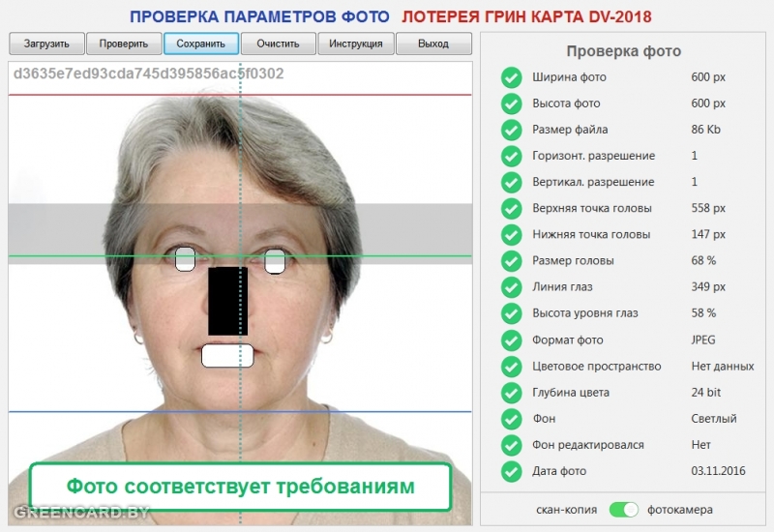The image size is (774, 532).
Task: Open the Инструкция button
Action: click(x=356, y=44)
